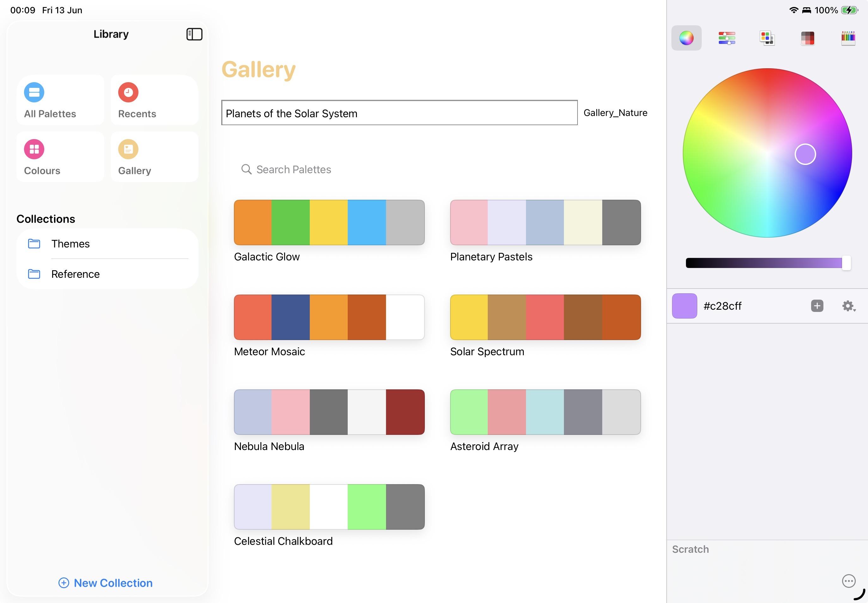Image resolution: width=868 pixels, height=603 pixels.
Task: Click the search magnifier icon
Action: point(246,169)
